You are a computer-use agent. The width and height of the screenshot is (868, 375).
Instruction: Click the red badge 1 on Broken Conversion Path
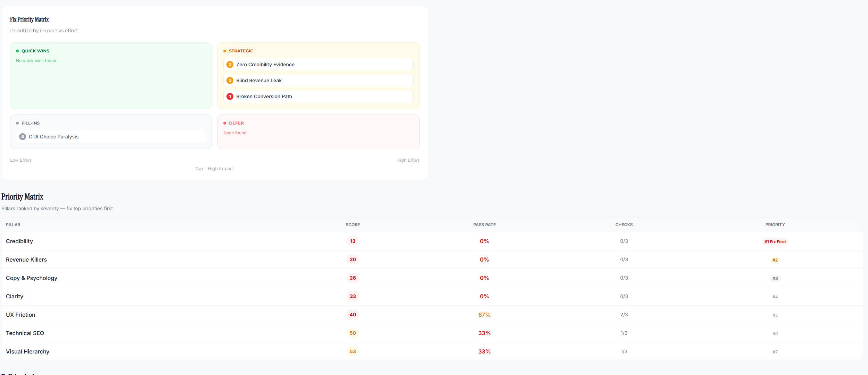click(230, 96)
